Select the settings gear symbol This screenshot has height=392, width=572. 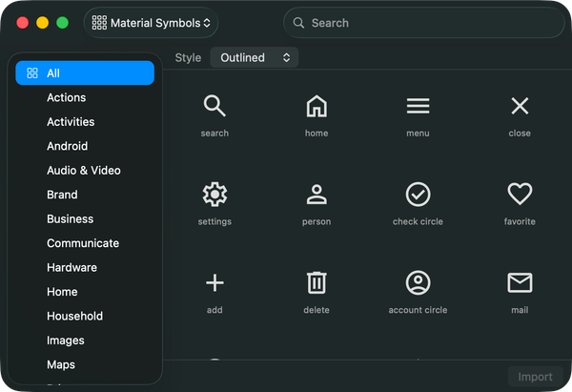coord(214,195)
